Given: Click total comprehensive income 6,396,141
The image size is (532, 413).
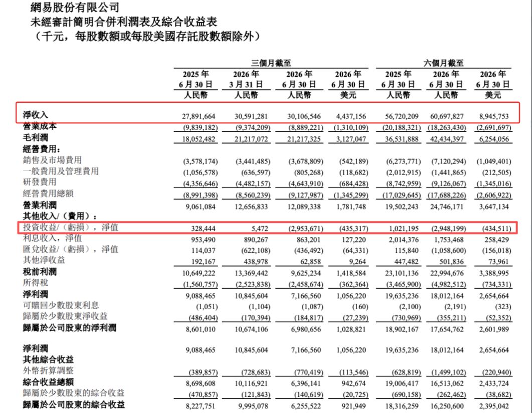Looking at the screenshot, I should (x=306, y=383).
